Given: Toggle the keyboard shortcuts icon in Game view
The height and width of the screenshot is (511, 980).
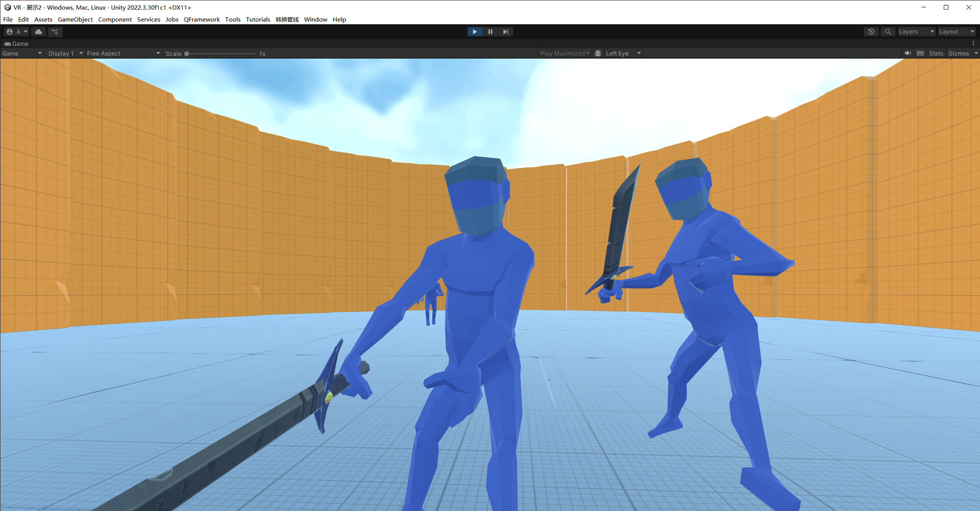Looking at the screenshot, I should (x=920, y=54).
